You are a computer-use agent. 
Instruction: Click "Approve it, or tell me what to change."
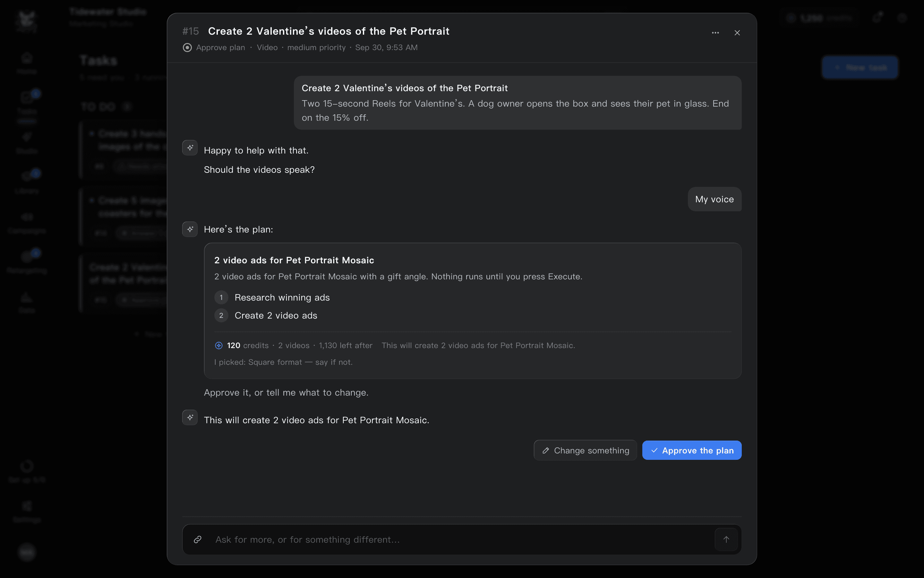point(286,393)
